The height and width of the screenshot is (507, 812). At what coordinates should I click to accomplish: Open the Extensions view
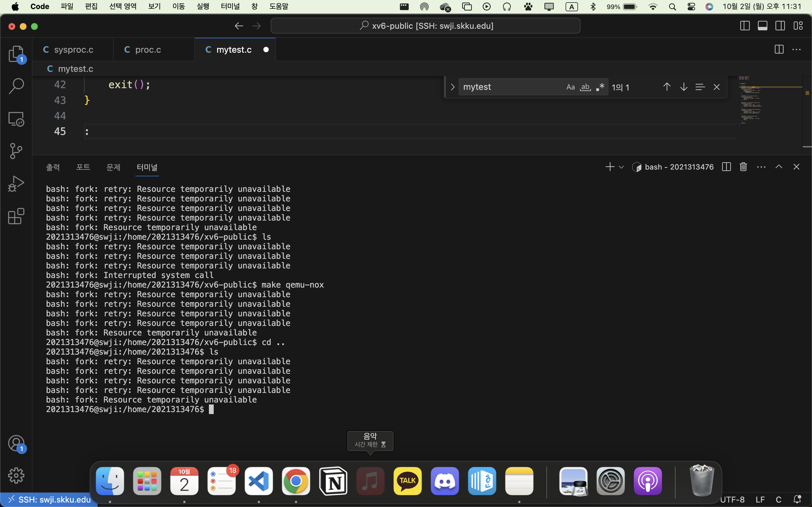16,216
